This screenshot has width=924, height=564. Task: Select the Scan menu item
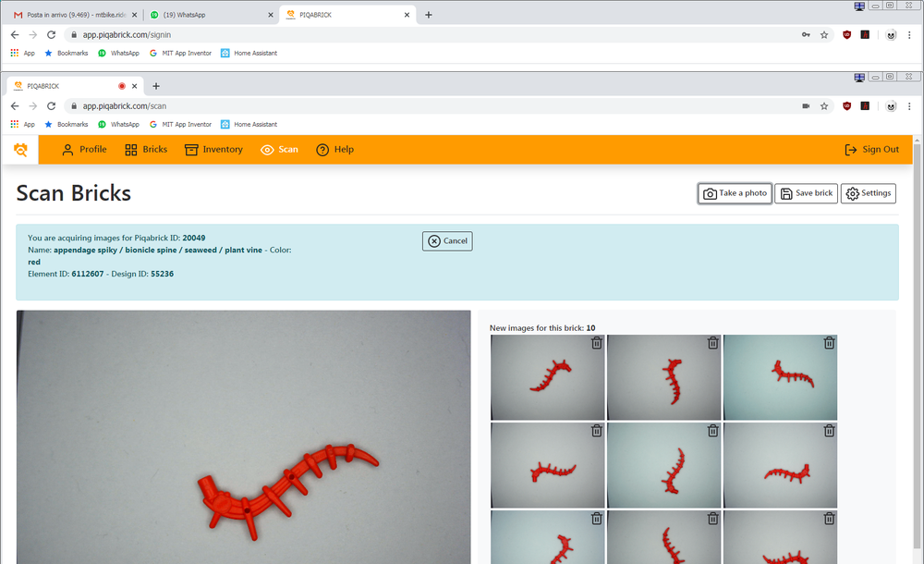tap(279, 150)
